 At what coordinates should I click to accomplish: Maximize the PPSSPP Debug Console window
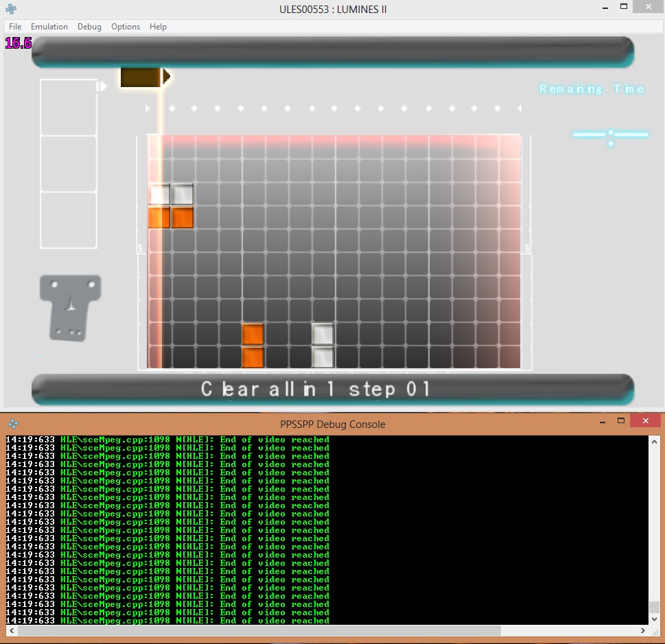(620, 420)
